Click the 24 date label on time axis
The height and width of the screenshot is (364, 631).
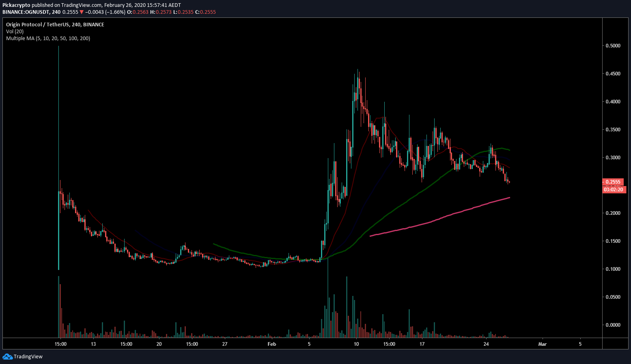click(486, 344)
